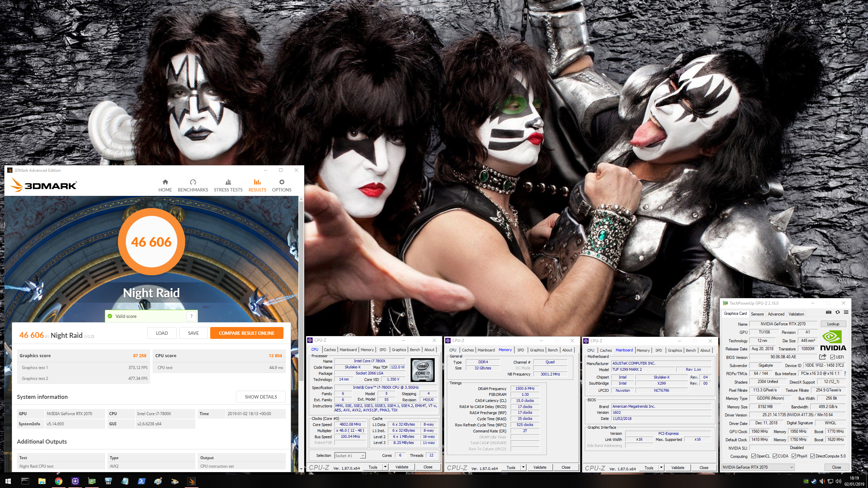Image resolution: width=868 pixels, height=488 pixels.
Task: Click the scrollbar down arrow in 3DMark
Action: 301,469
